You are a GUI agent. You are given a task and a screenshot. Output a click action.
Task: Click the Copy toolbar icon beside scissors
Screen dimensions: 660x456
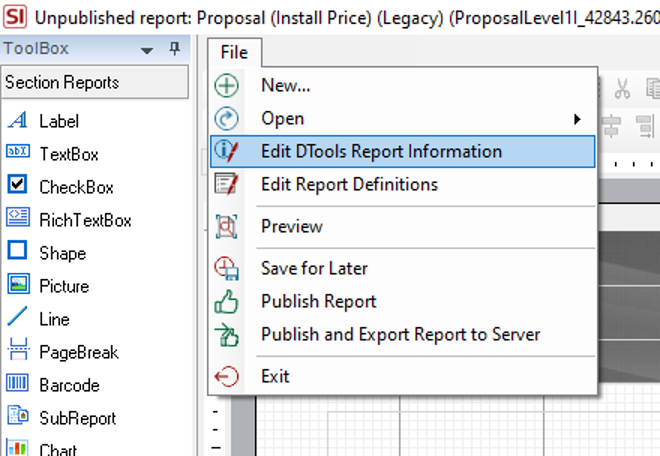(653, 88)
